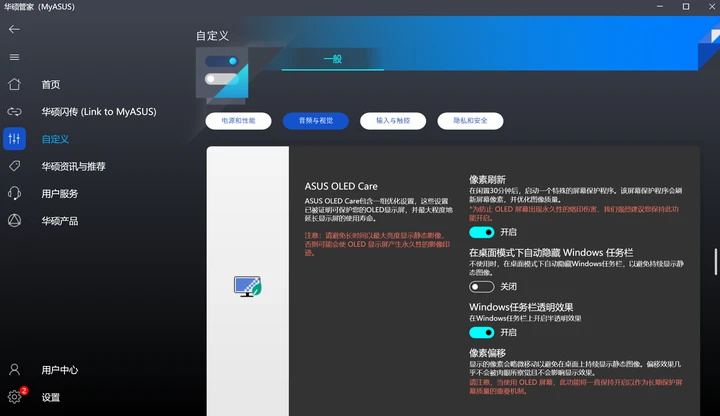Click the price tag news icon
720x416 pixels.
(14, 166)
